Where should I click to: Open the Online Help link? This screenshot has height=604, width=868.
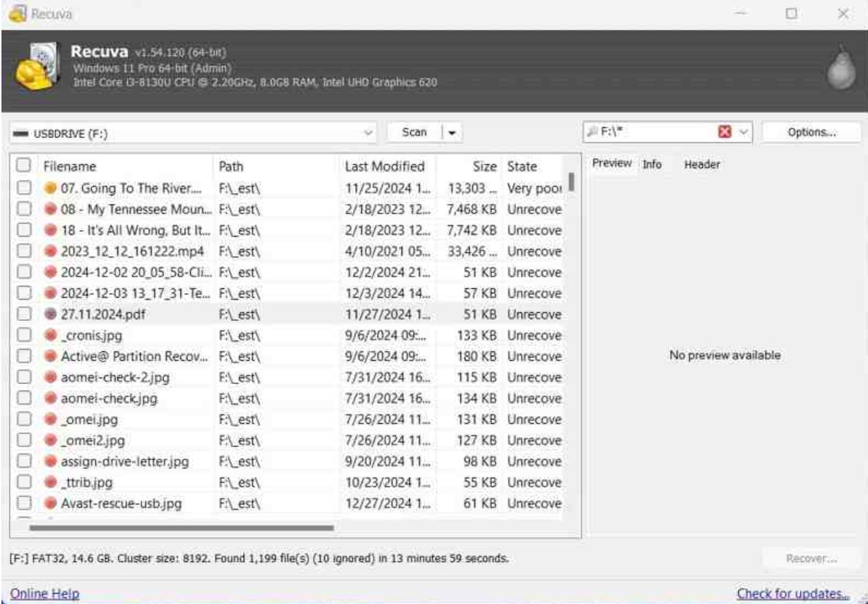tap(45, 594)
